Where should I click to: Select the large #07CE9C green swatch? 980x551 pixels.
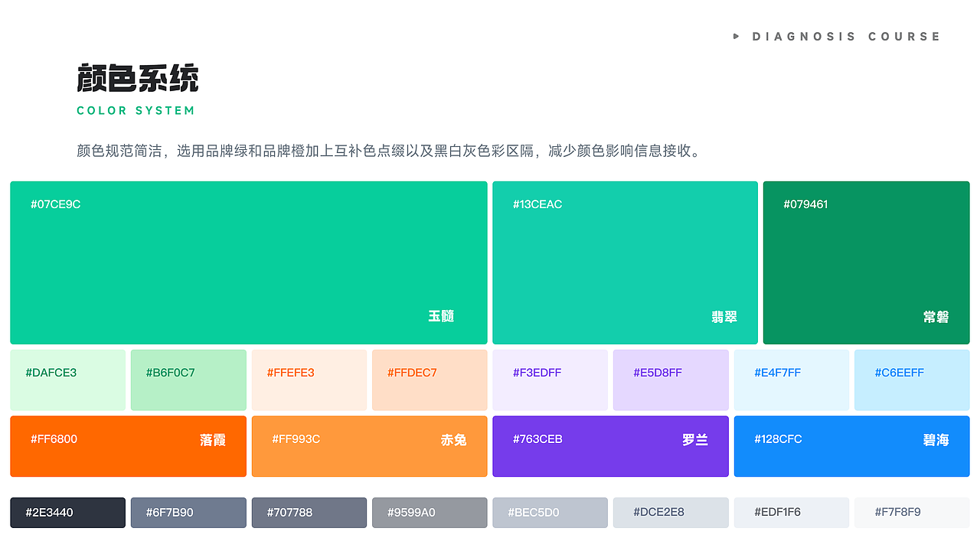point(249,262)
